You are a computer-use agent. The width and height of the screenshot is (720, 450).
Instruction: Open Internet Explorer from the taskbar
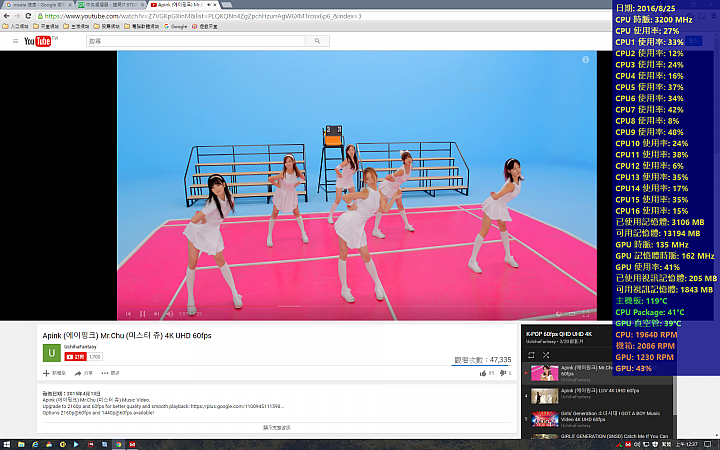(35, 444)
